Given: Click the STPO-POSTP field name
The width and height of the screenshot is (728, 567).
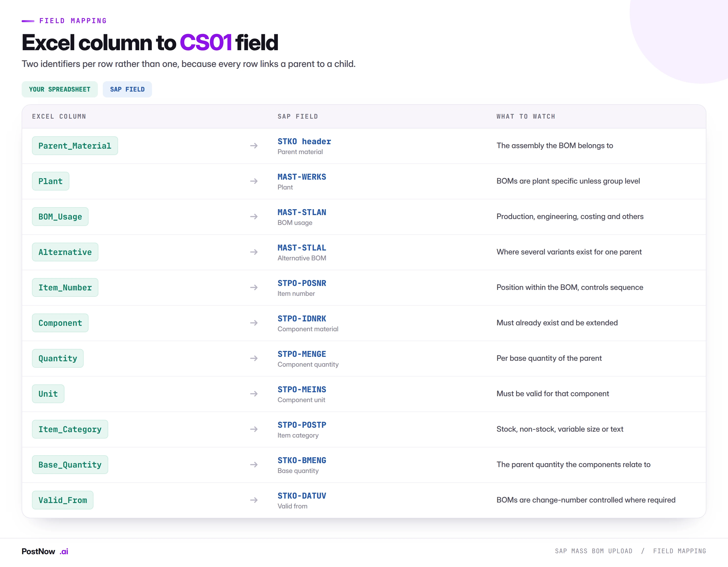Looking at the screenshot, I should (302, 425).
